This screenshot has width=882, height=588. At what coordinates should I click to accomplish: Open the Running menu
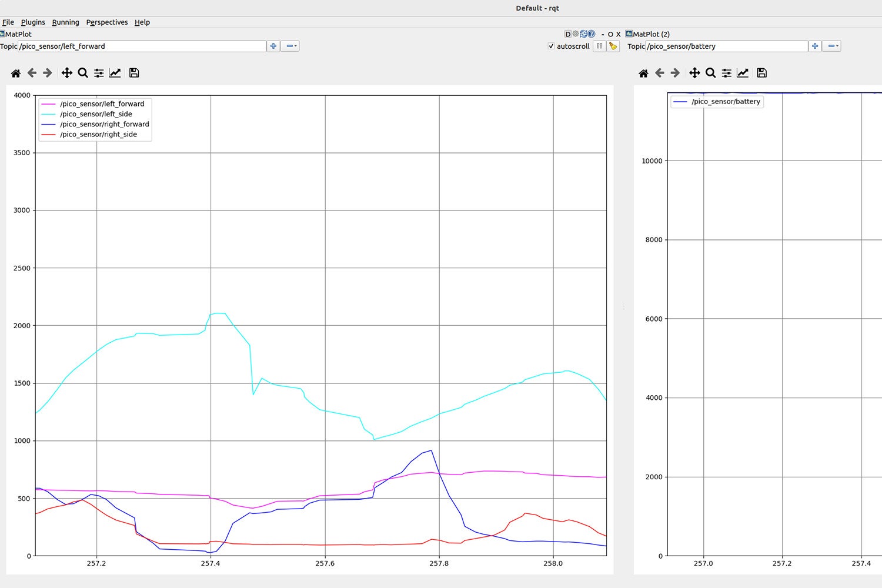click(x=65, y=22)
